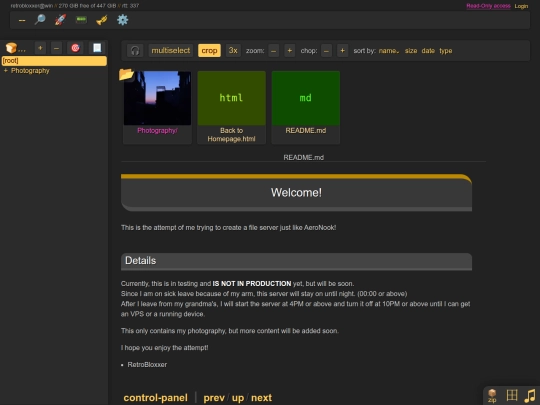Open the Photography folder thumbnail
Screen dimensions: 540x405
[x=157, y=98]
